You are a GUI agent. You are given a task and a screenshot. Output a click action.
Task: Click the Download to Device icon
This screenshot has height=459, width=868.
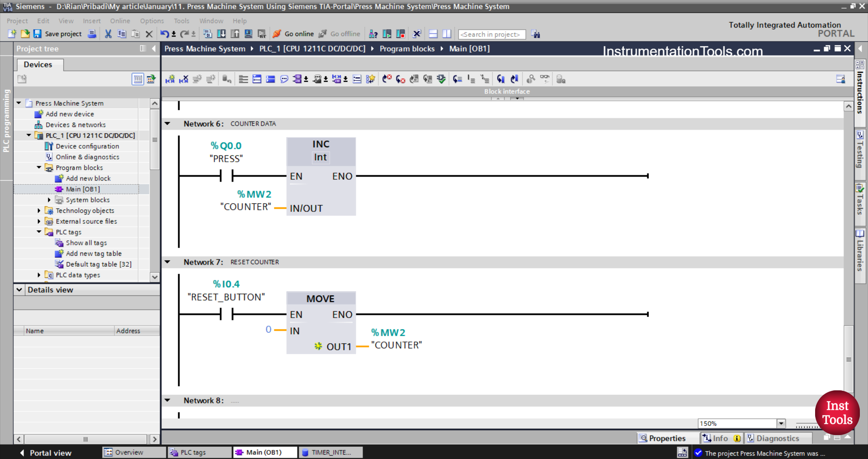222,34
